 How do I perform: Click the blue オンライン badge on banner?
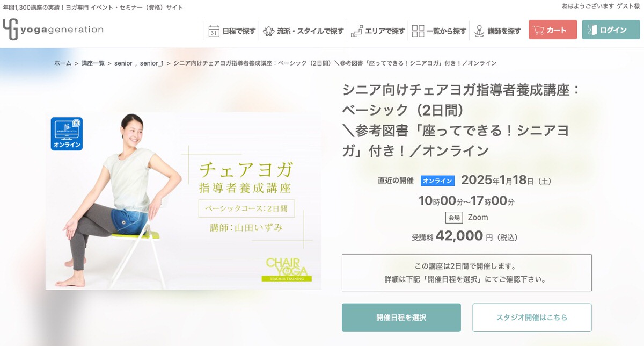[x=67, y=134]
